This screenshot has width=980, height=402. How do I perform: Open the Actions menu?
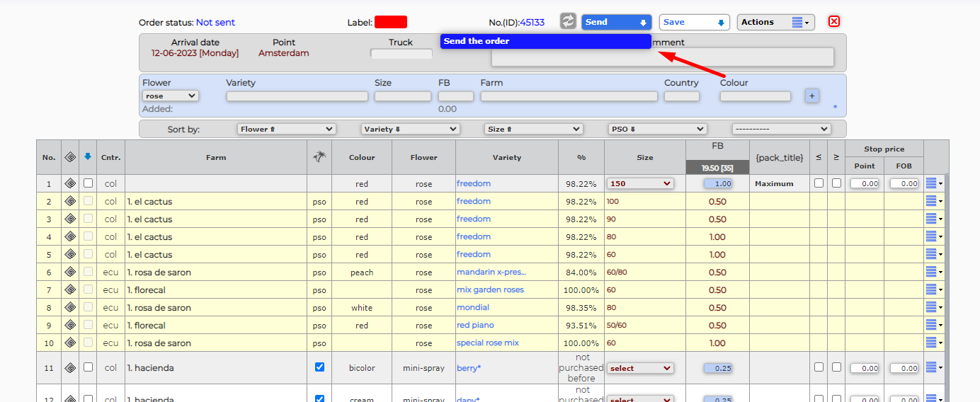point(775,22)
